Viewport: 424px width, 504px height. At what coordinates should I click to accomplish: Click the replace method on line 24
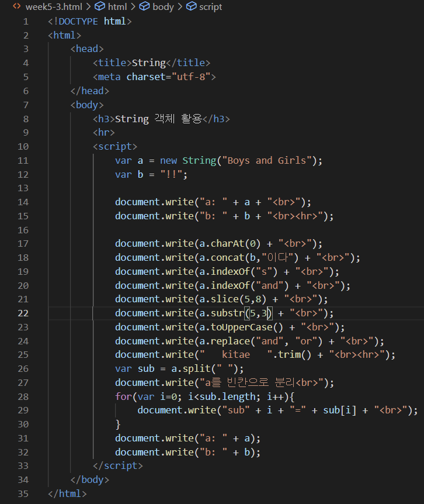pos(231,341)
